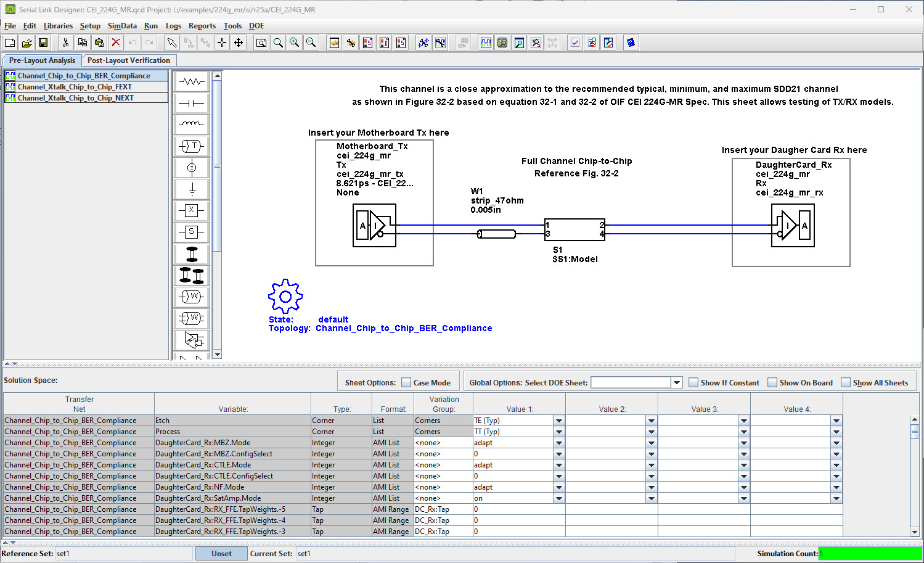The height and width of the screenshot is (563, 924).
Task: Choose the ground symbol from the parts palette
Action: click(191, 189)
